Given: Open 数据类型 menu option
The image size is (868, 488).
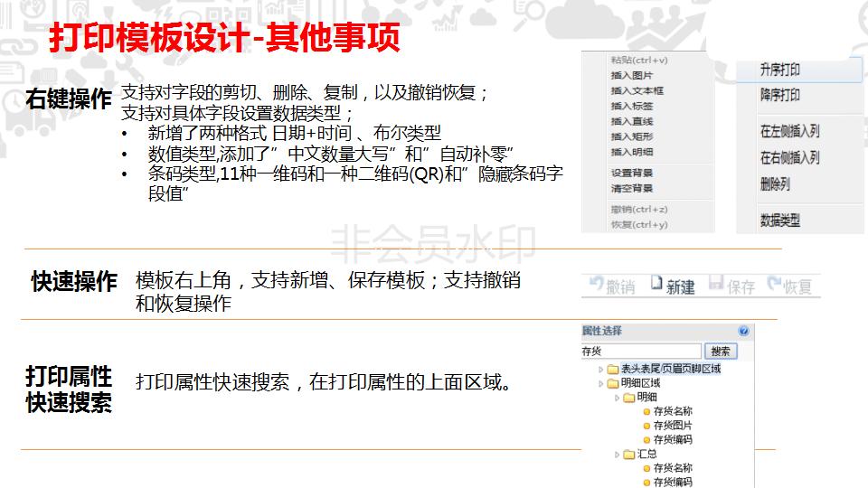Looking at the screenshot, I should click(x=779, y=221).
